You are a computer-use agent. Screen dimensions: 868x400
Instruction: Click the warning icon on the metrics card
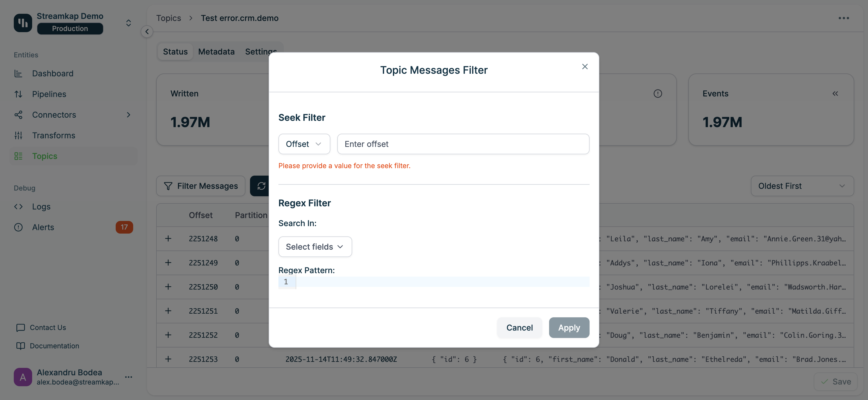pos(658,93)
